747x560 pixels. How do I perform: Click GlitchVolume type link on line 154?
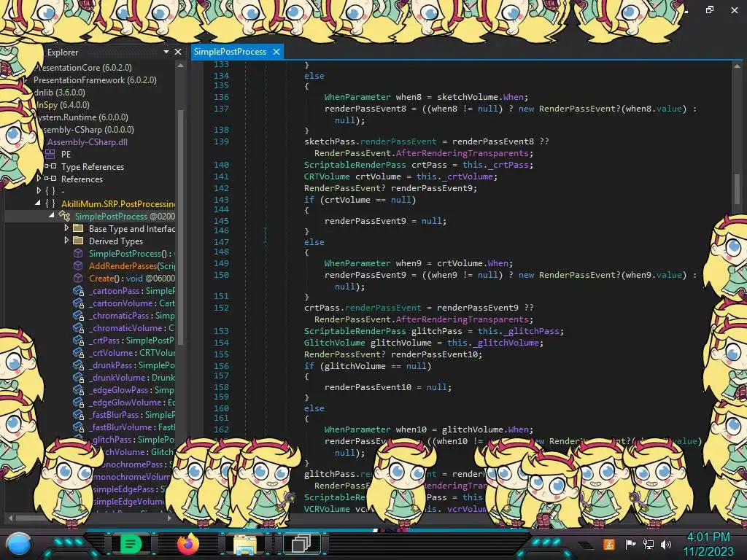tap(334, 343)
